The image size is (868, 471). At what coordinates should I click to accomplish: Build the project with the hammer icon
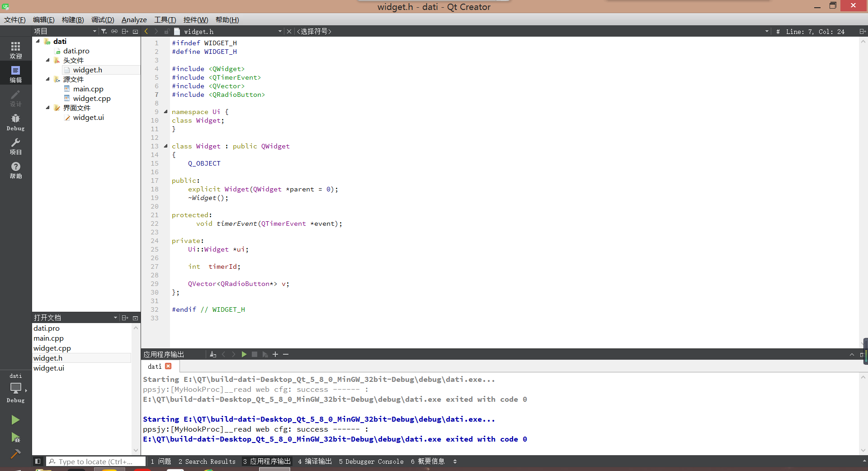[x=15, y=454]
